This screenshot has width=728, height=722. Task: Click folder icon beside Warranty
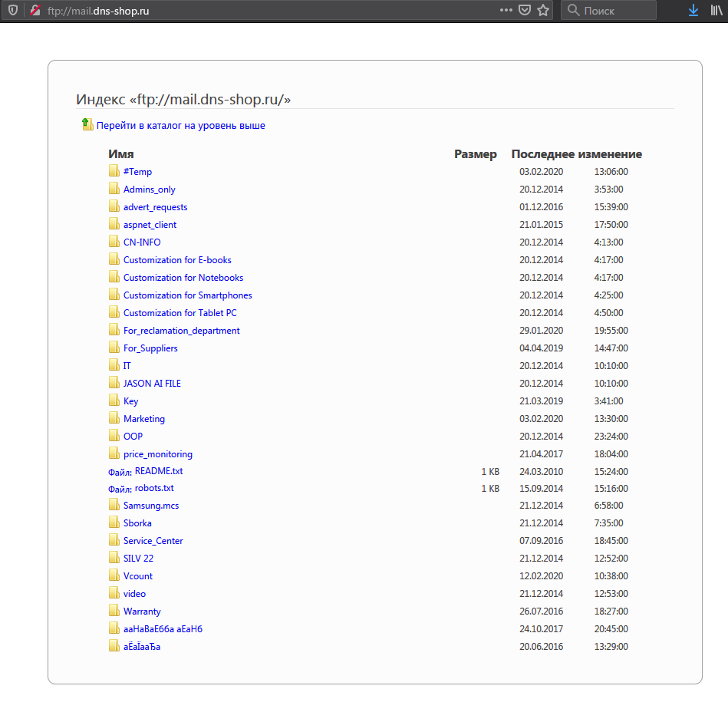[114, 610]
